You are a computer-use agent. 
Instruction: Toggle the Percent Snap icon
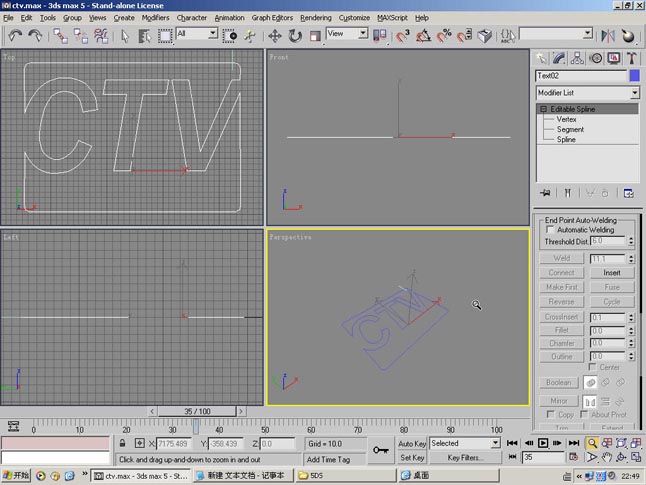(x=444, y=36)
